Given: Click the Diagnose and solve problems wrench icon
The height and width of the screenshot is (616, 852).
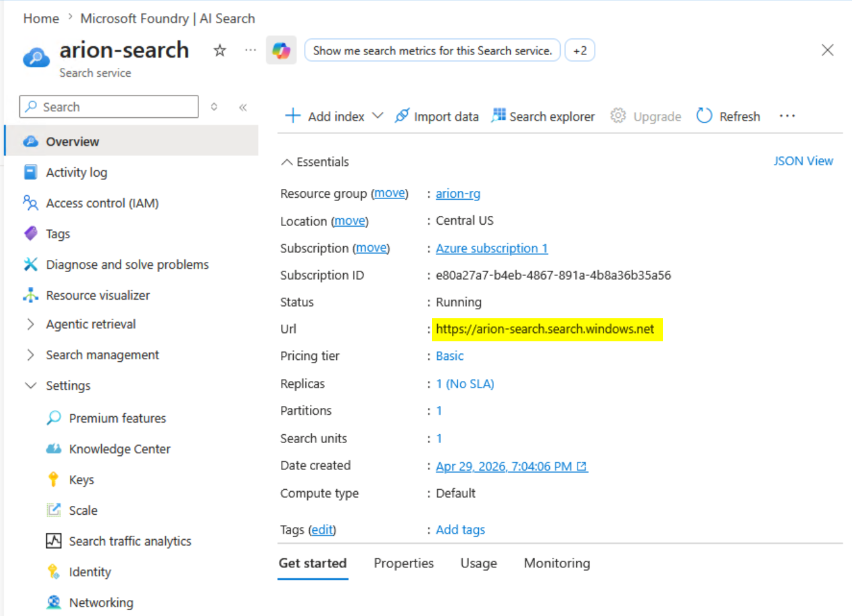Looking at the screenshot, I should point(31,264).
